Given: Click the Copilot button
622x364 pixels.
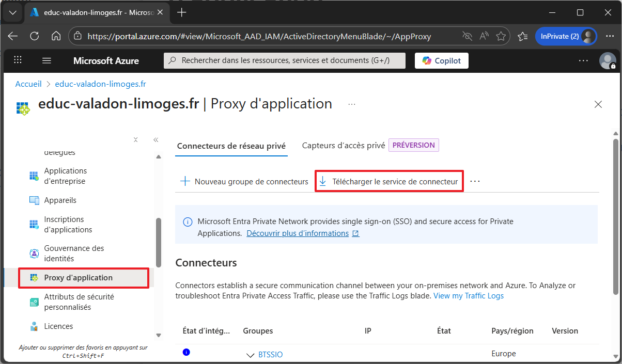Looking at the screenshot, I should [x=442, y=60].
